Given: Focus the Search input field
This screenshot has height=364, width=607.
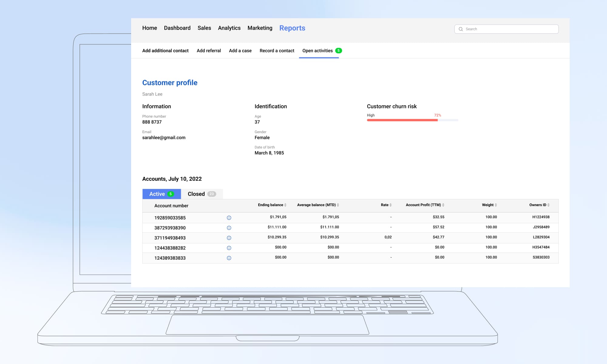Looking at the screenshot, I should (x=510, y=29).
